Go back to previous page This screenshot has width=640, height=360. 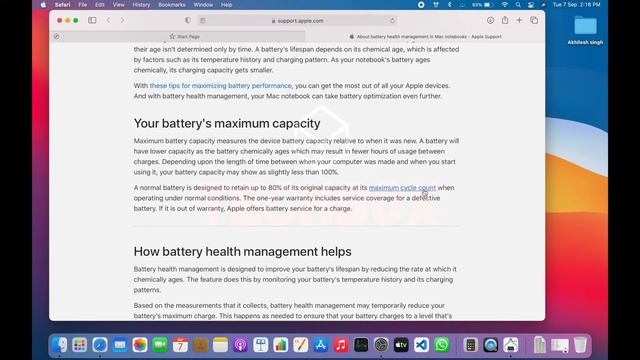(109, 20)
